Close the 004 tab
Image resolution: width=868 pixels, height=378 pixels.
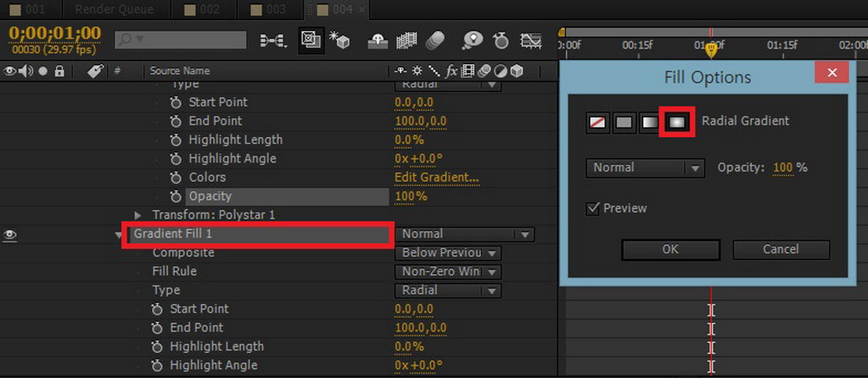pos(362,10)
